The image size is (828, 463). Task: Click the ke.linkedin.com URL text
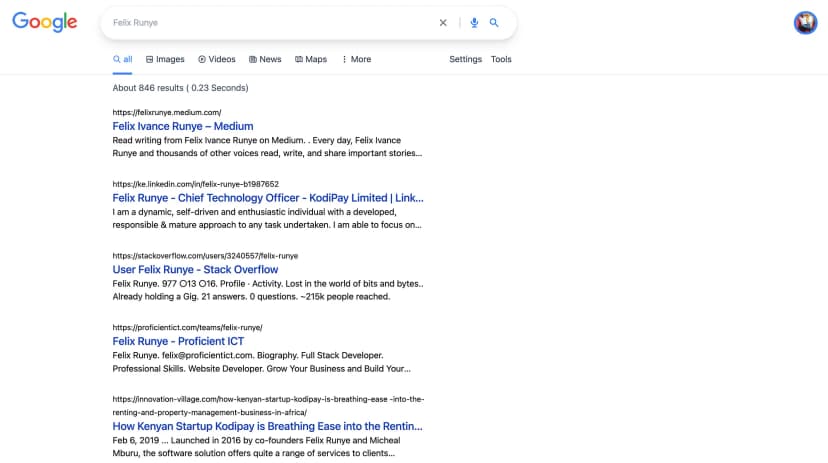(195, 184)
